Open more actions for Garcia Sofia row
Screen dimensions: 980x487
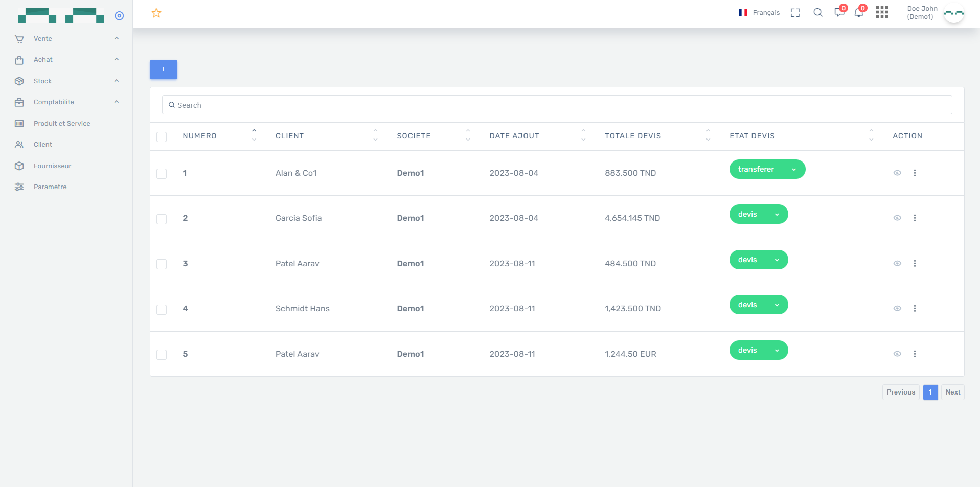click(x=915, y=218)
